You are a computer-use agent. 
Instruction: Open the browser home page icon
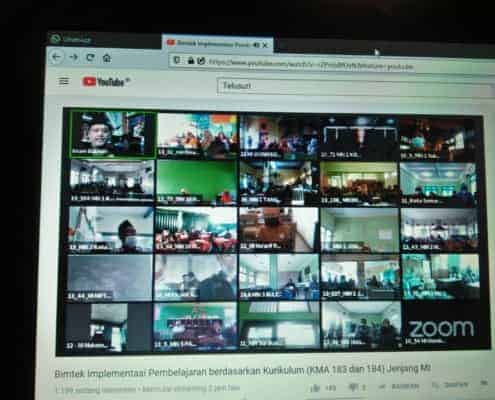pos(107,58)
